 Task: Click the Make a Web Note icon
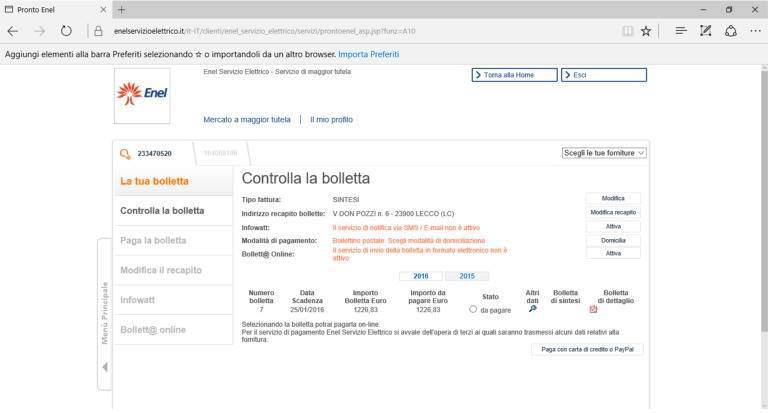[x=705, y=31]
